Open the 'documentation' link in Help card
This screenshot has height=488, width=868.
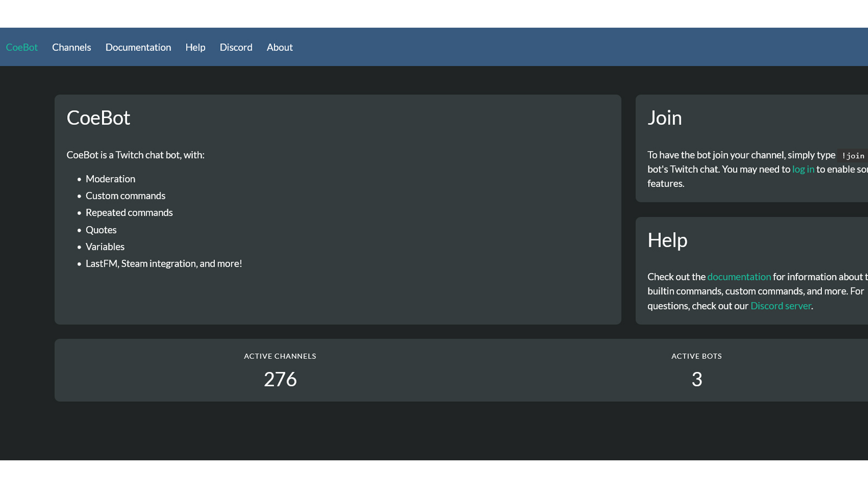(739, 277)
